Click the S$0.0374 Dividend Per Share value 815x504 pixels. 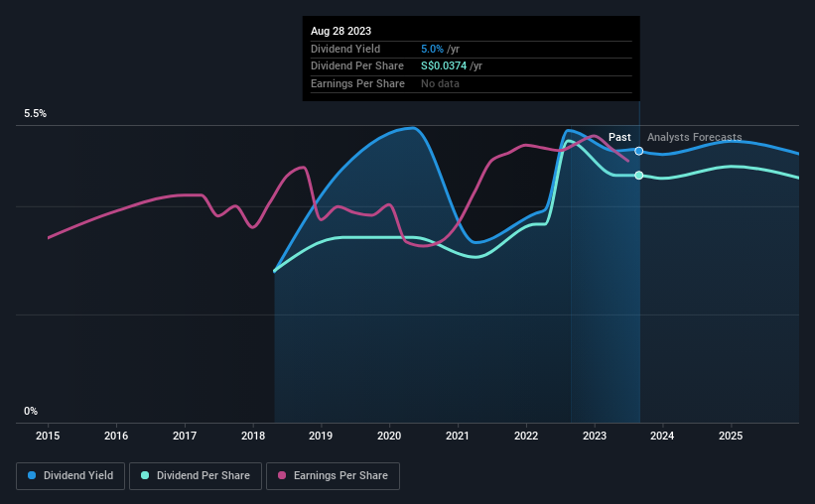pyautogui.click(x=444, y=66)
